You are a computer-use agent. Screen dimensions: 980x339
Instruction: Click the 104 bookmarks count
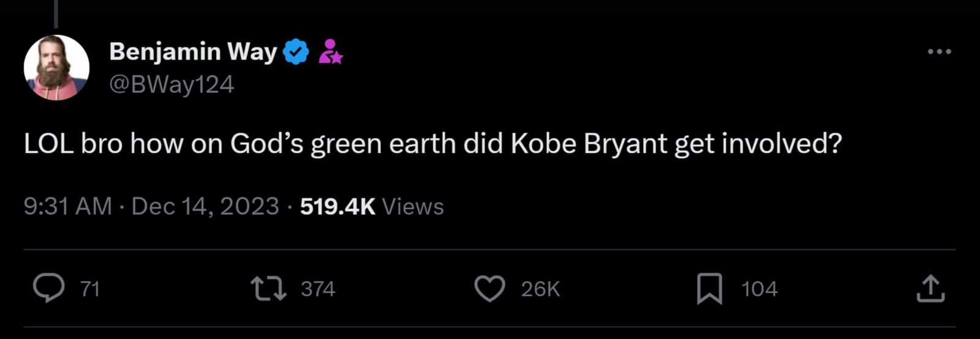click(759, 289)
